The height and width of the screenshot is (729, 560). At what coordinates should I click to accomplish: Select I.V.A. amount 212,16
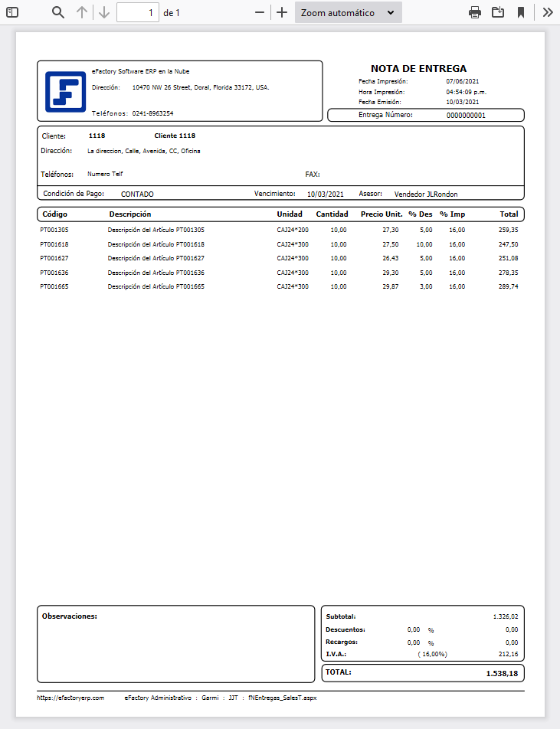click(509, 655)
